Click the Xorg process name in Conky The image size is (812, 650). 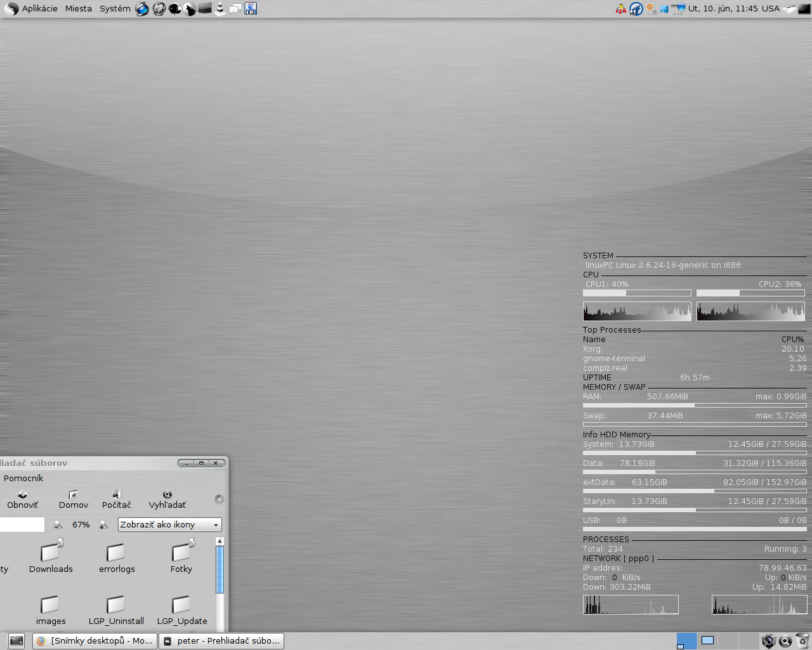tap(592, 349)
